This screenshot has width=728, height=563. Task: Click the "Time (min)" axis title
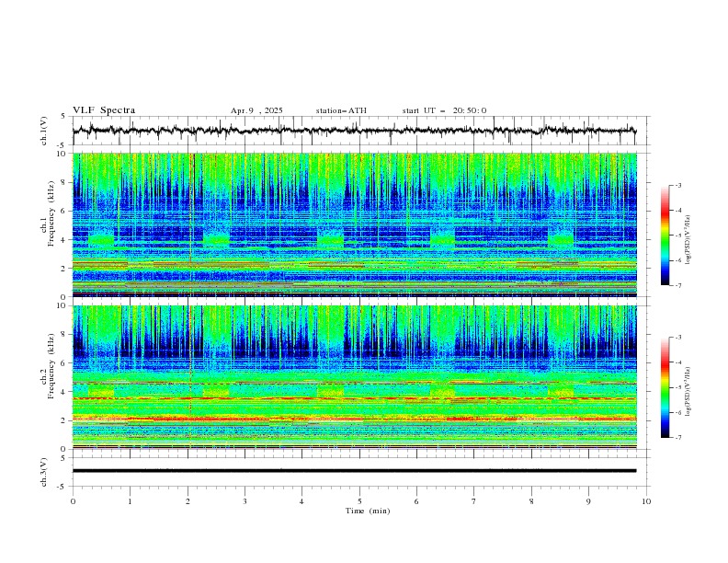pyautogui.click(x=368, y=511)
